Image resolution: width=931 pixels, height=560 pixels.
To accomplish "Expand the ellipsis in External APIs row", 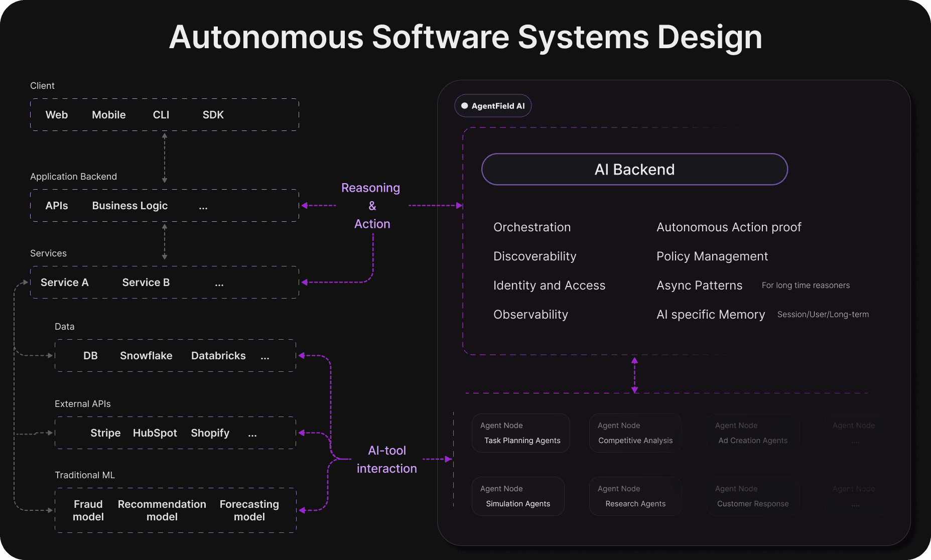I will point(252,433).
